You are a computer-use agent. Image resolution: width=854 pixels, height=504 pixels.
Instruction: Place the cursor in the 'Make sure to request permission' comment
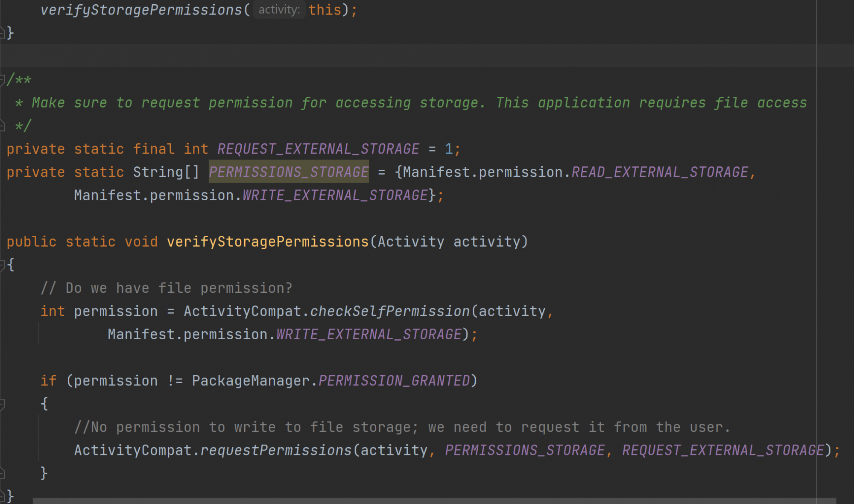pos(419,103)
